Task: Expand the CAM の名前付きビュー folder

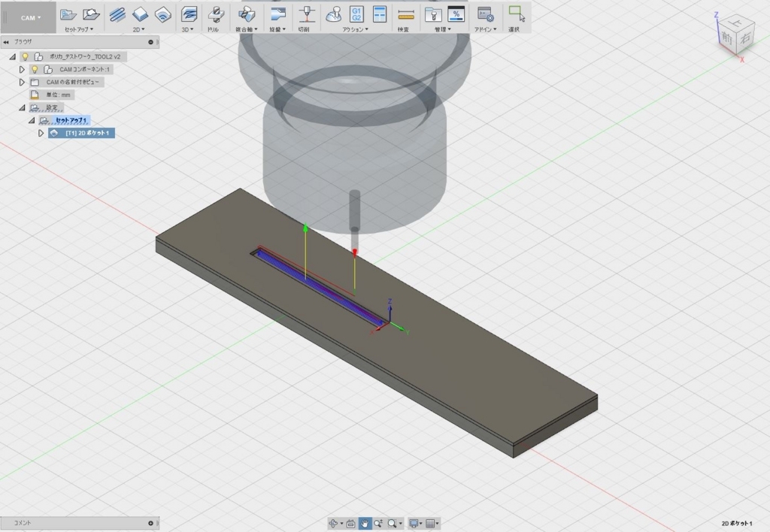Action: pyautogui.click(x=22, y=82)
